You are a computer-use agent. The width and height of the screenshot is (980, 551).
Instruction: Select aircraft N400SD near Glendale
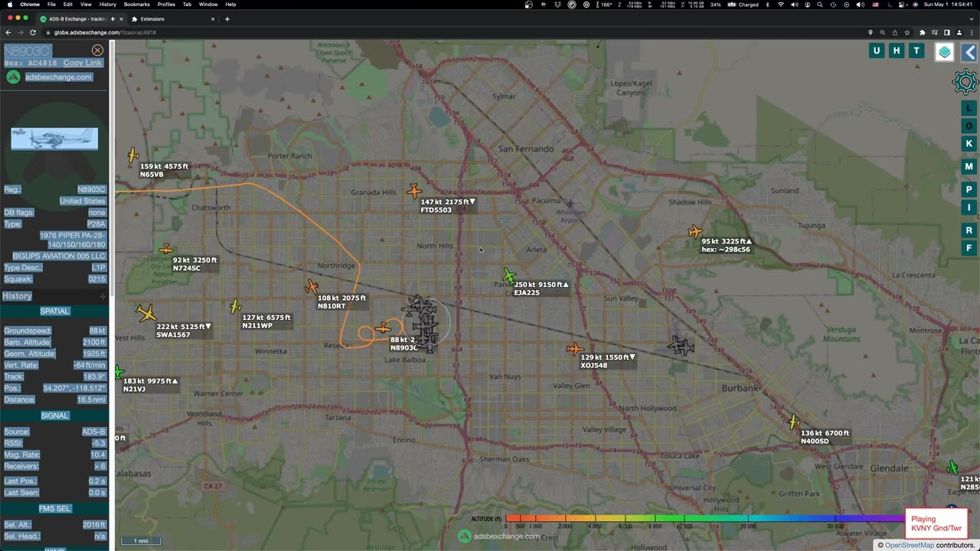point(794,422)
